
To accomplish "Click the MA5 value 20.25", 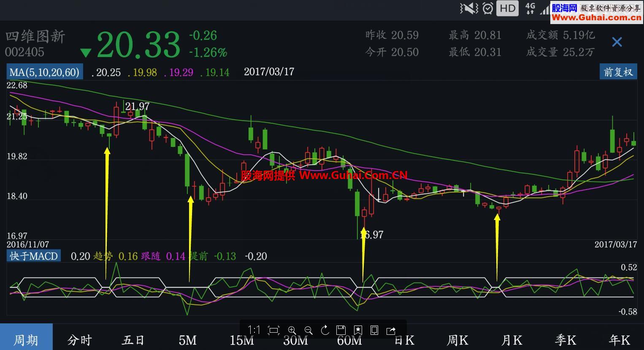I will (x=108, y=73).
